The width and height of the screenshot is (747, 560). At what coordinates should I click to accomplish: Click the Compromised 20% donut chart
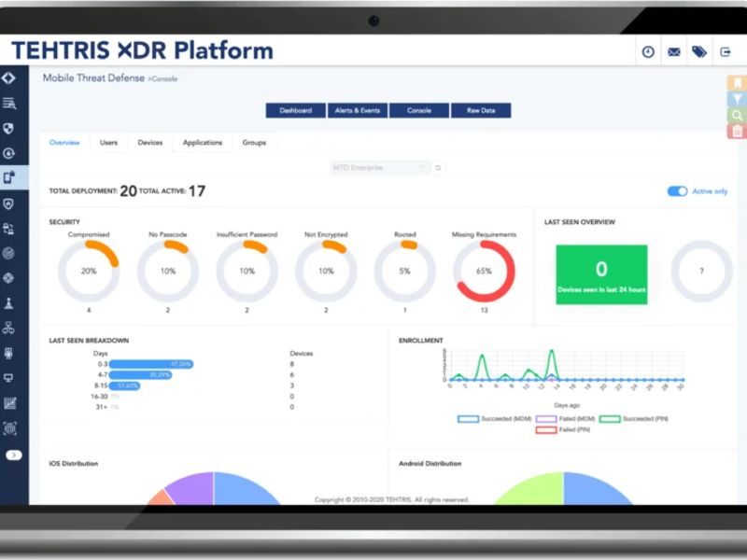(x=89, y=271)
